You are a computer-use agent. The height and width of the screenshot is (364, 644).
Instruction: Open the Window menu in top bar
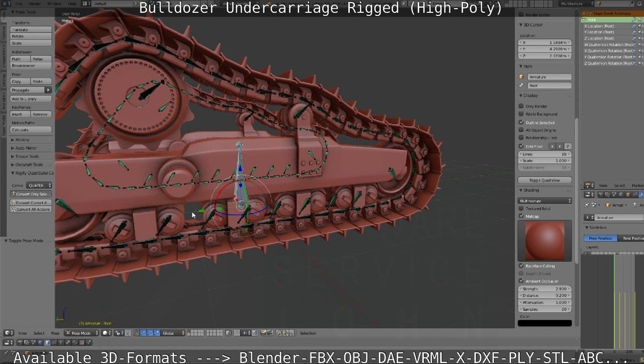coord(54,4)
